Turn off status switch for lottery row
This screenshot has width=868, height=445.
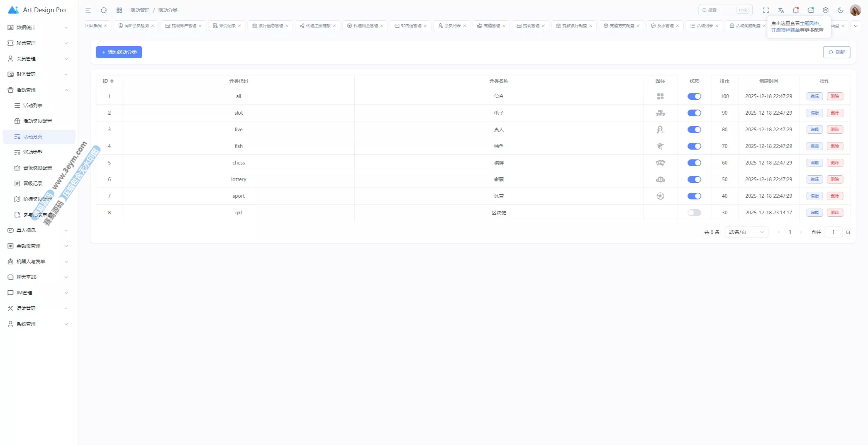[694, 179]
